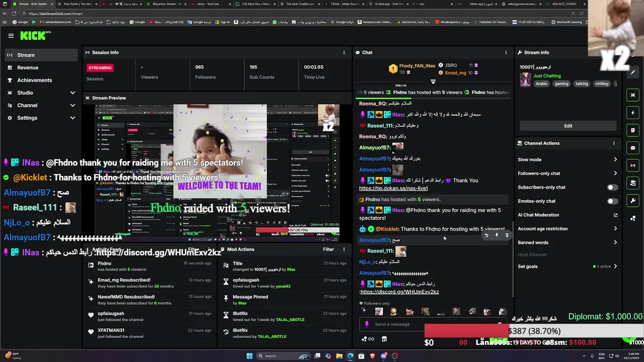The image size is (644, 362).
Task: Click the Message Pinned mod action
Action: coord(284,300)
